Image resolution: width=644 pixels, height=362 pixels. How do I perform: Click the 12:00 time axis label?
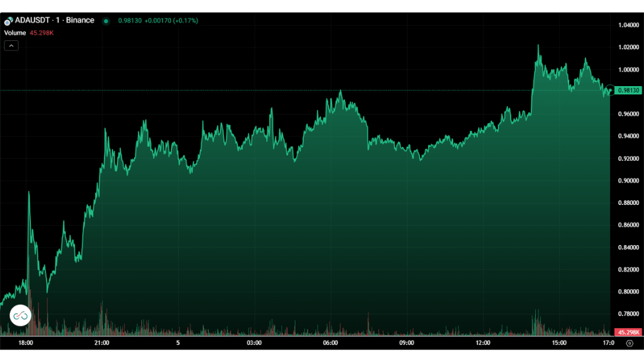[483, 343]
